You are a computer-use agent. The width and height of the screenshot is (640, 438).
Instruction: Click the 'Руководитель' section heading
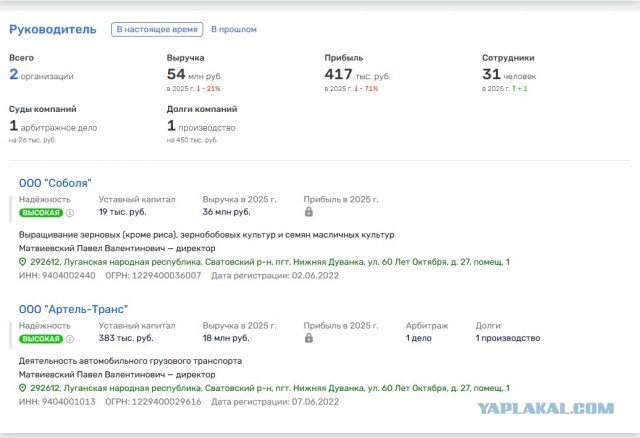[x=53, y=29]
